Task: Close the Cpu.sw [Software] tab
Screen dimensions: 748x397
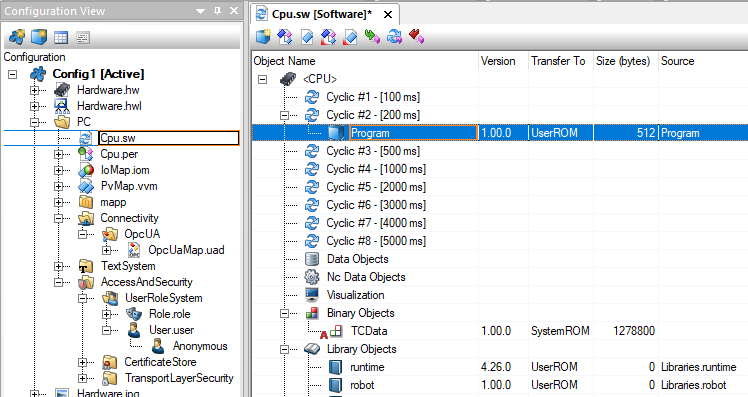Action: [x=388, y=15]
